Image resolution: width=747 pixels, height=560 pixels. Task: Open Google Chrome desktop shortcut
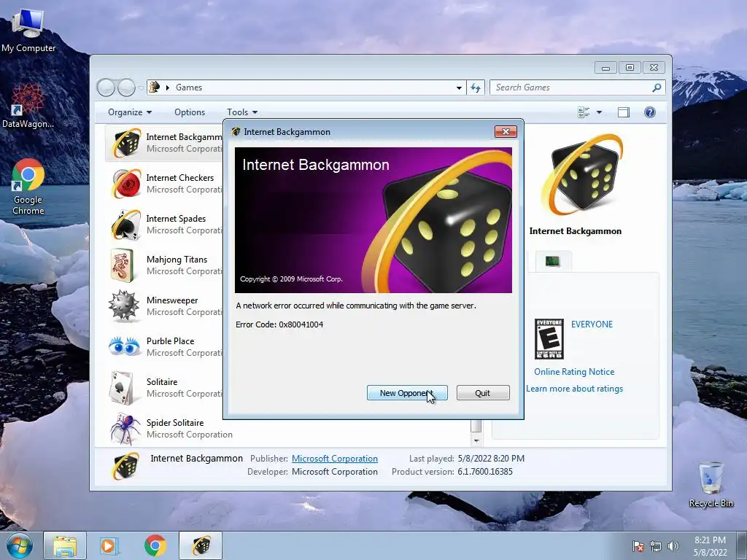pos(28,187)
